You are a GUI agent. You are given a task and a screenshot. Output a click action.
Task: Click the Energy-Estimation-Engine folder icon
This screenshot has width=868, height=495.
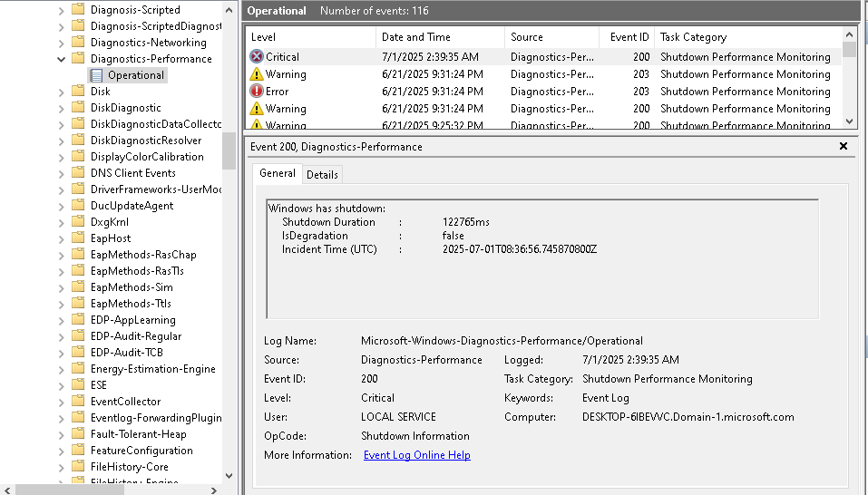(78, 368)
